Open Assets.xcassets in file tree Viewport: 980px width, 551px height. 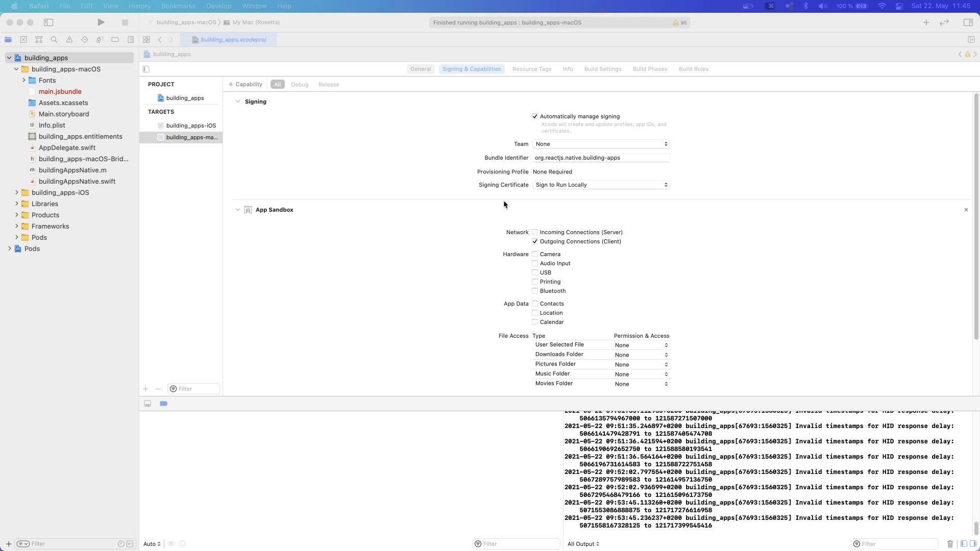(63, 102)
